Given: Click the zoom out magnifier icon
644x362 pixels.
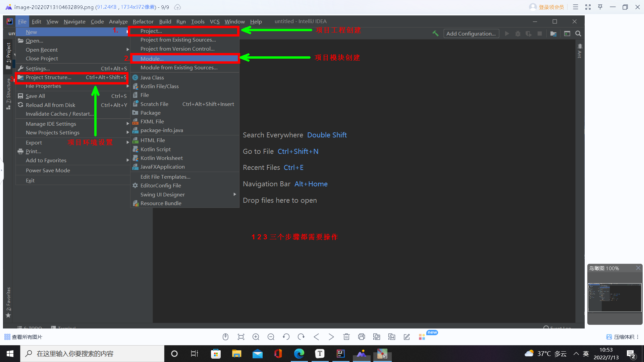Looking at the screenshot, I should [271, 337].
